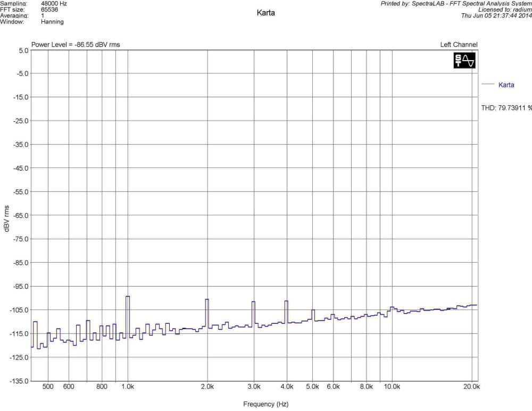Click the THD percentage readout

[506, 108]
